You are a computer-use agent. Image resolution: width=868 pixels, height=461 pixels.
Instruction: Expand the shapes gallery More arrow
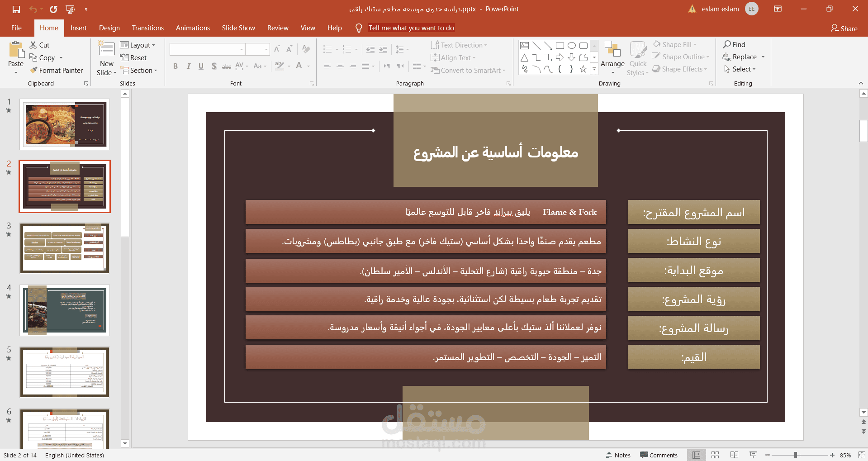(x=594, y=69)
